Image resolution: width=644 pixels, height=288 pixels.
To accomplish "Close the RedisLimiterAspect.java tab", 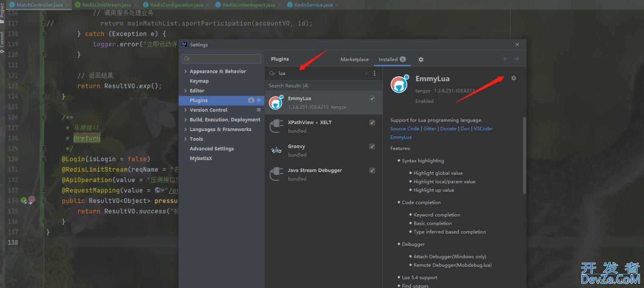I will [x=279, y=5].
